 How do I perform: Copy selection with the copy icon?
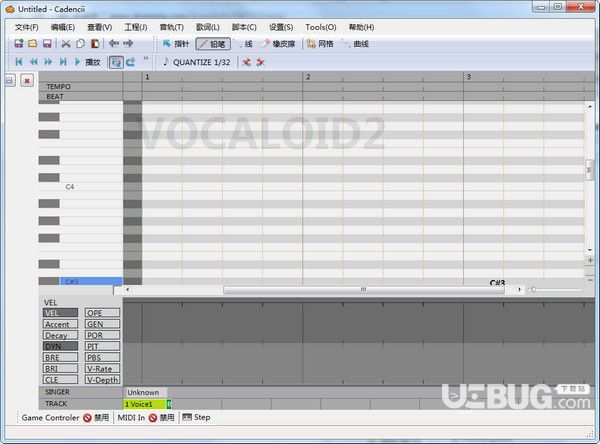pos(80,44)
